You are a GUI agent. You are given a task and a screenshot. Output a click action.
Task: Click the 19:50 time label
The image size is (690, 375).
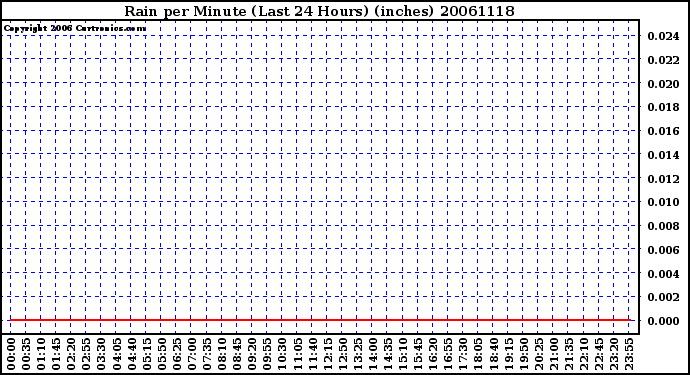523,354
